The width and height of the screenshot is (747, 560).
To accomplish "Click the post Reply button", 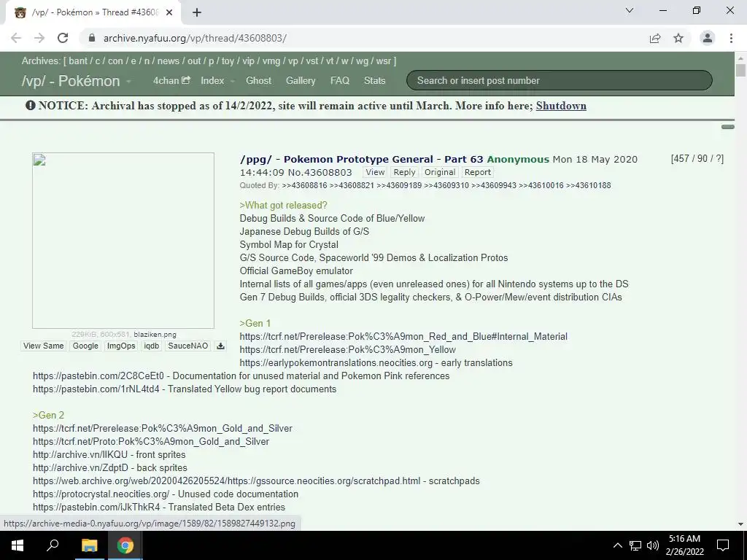I will pyautogui.click(x=404, y=172).
